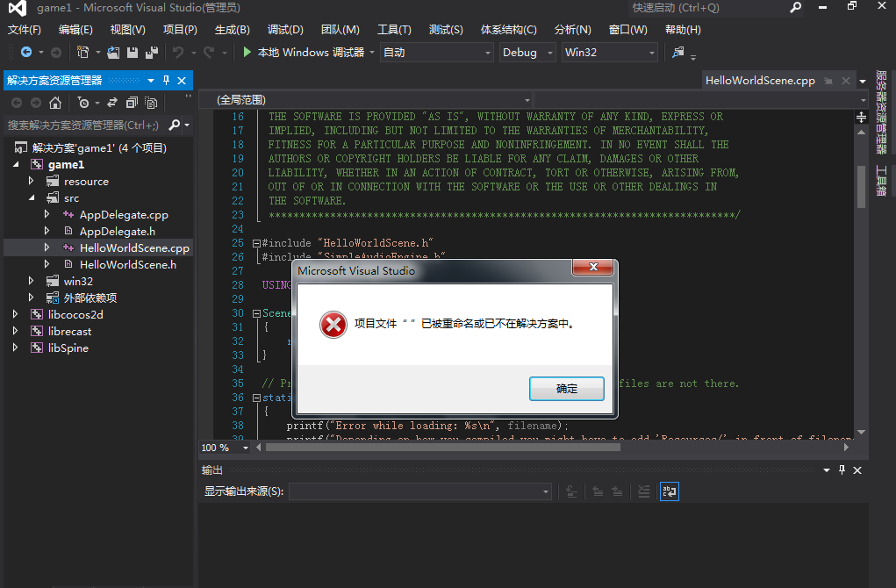Image resolution: width=896 pixels, height=588 pixels.
Task: Click the show all files icon
Action: pos(151,103)
